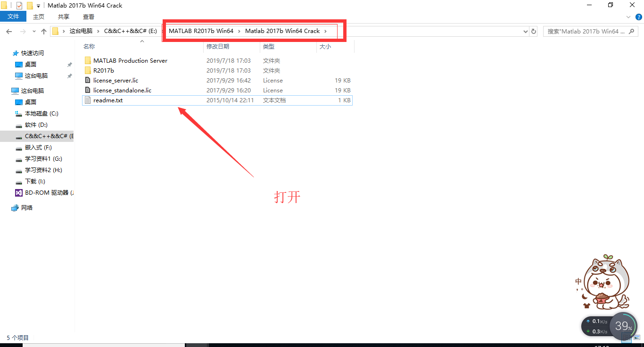Image resolution: width=644 pixels, height=347 pixels.
Task: Switch to the 查看 ribbon tab
Action: tap(89, 17)
